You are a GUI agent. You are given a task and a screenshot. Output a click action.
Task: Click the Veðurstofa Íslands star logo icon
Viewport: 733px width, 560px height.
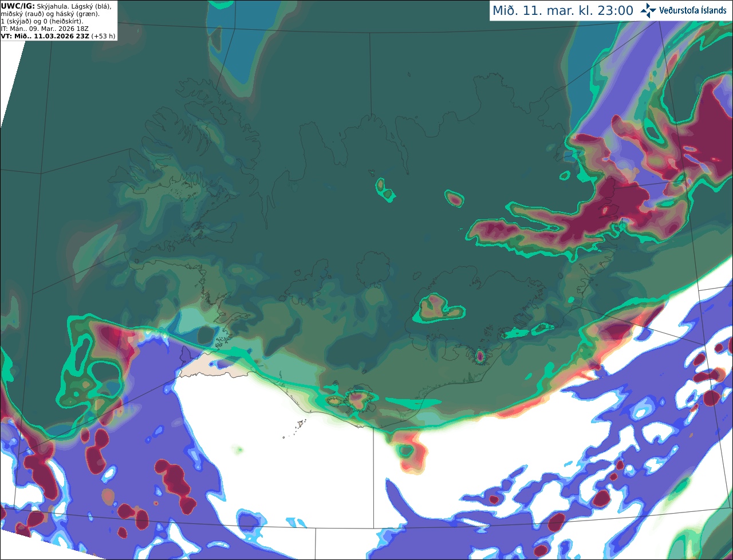[x=648, y=10]
